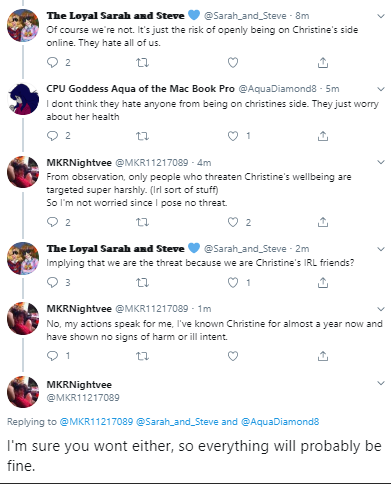
Task: Open @MKR11217089 link in Replying to line
Action: pos(96,422)
